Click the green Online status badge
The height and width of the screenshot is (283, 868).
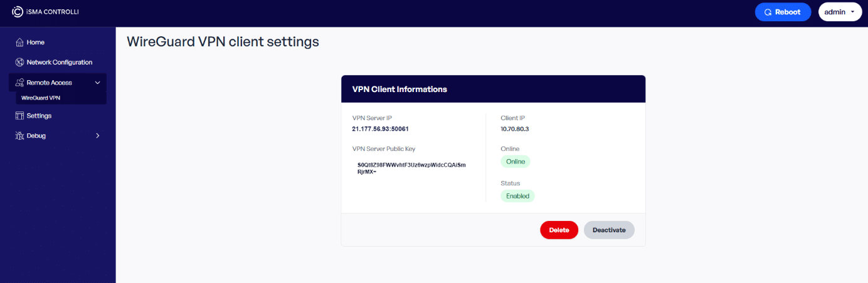[515, 162]
